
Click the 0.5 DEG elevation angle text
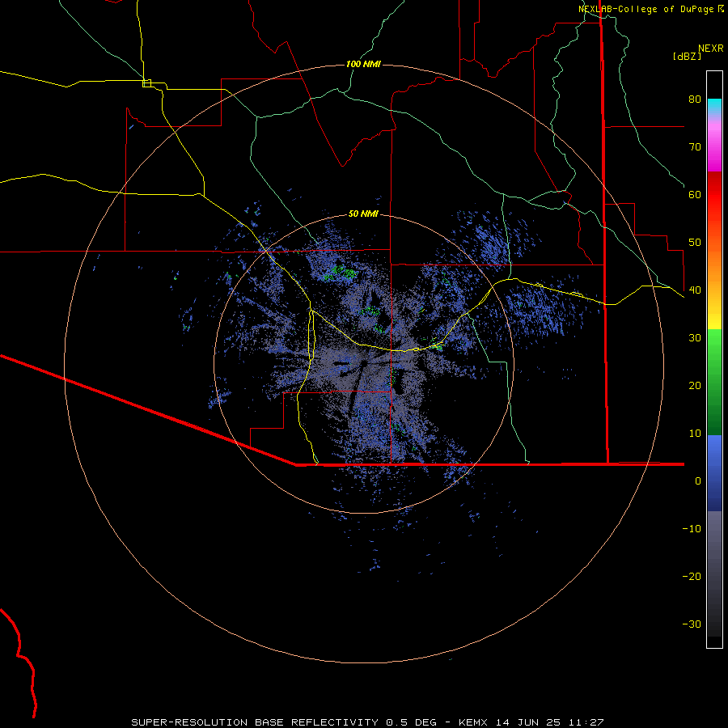click(411, 722)
